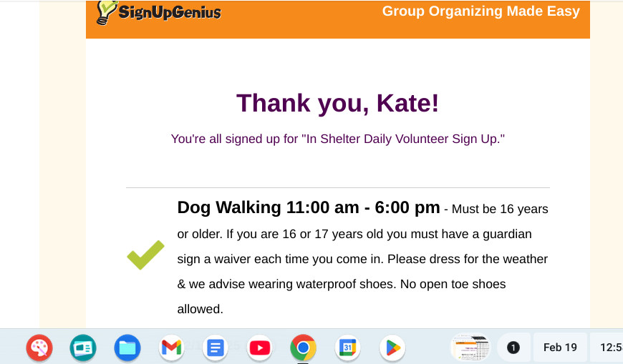Open the YouTube app
Screen dimensions: 623x364
point(259,348)
